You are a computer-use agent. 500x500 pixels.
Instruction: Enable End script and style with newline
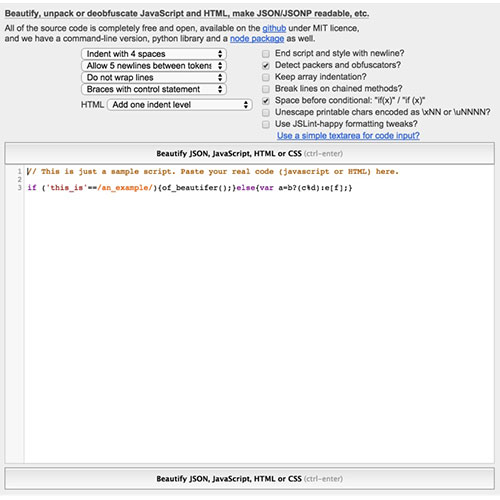click(266, 54)
